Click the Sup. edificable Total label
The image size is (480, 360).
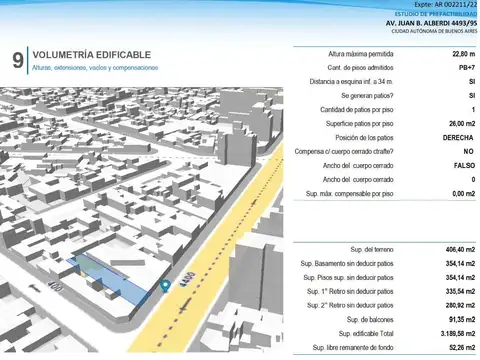366,334
